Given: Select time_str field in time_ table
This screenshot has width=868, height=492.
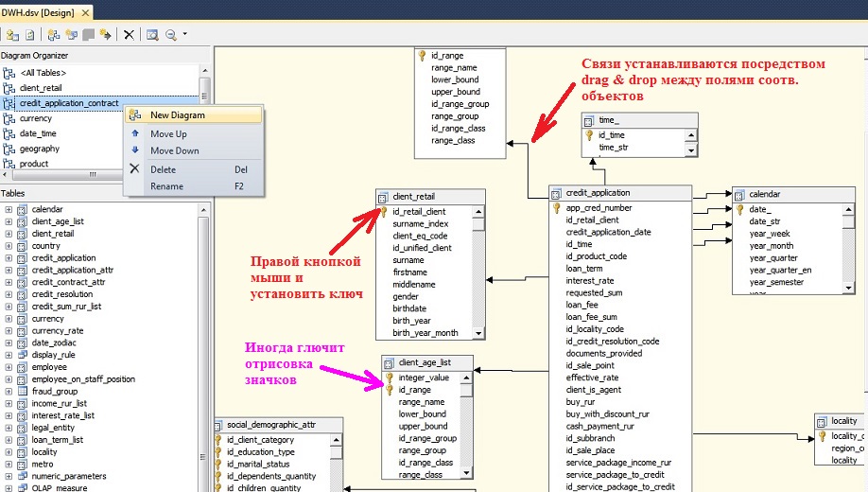Looking at the screenshot, I should point(614,148).
